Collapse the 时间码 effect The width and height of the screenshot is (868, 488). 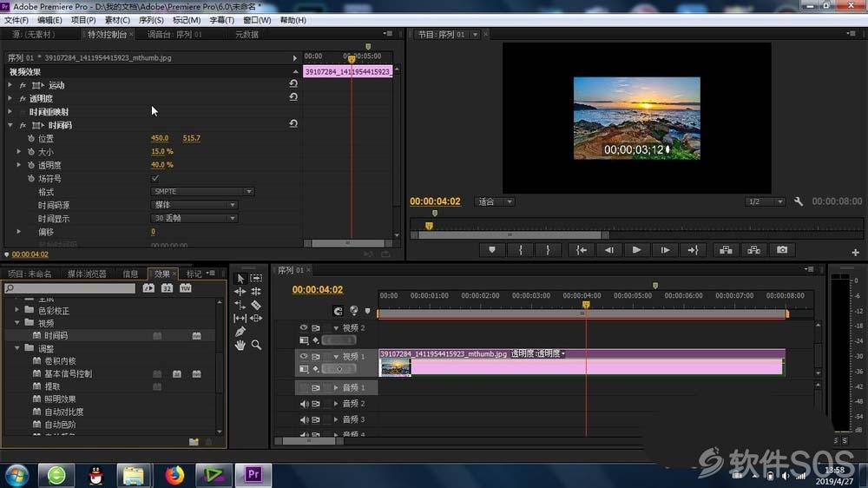[x=10, y=125]
